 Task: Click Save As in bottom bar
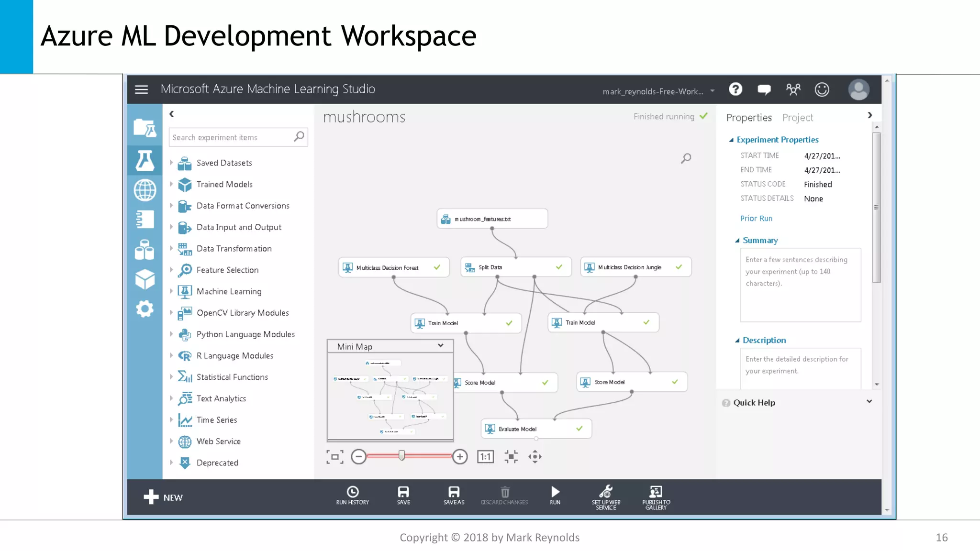pyautogui.click(x=454, y=496)
